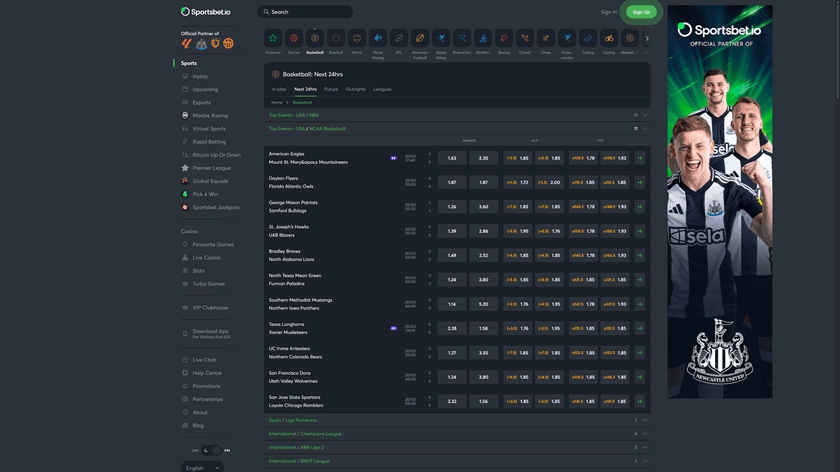Open the Upcoming sidebar item
The height and width of the screenshot is (472, 840).
tap(205, 89)
